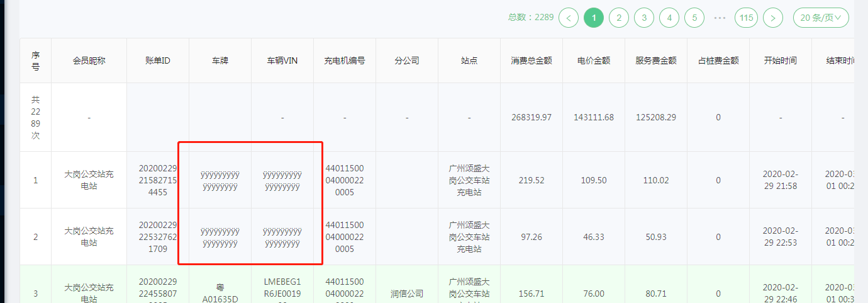868x303 pixels.
Task: Click the 消费总金额 column header
Action: 531,60
